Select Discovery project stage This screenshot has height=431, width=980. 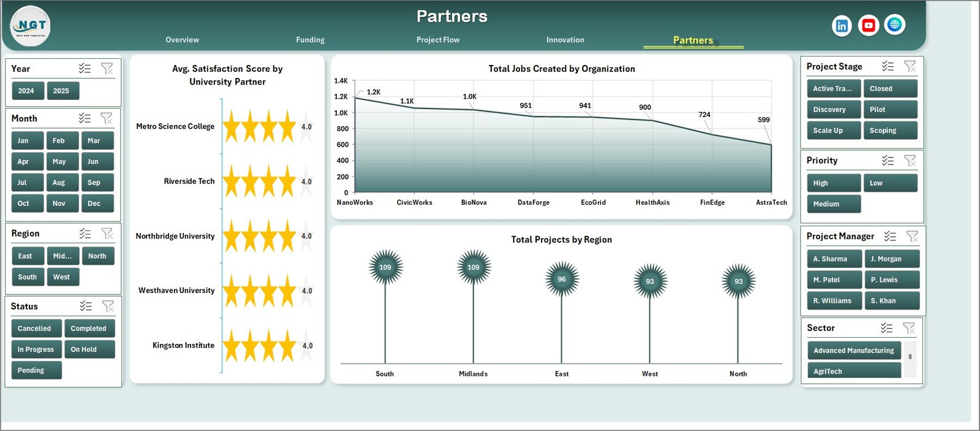pyautogui.click(x=834, y=109)
